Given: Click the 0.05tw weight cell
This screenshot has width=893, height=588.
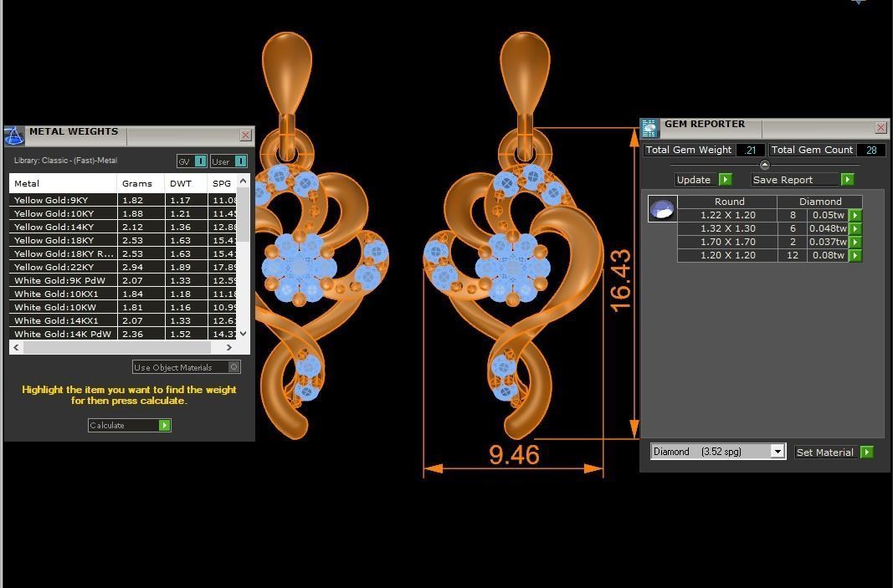Looking at the screenshot, I should [x=828, y=215].
